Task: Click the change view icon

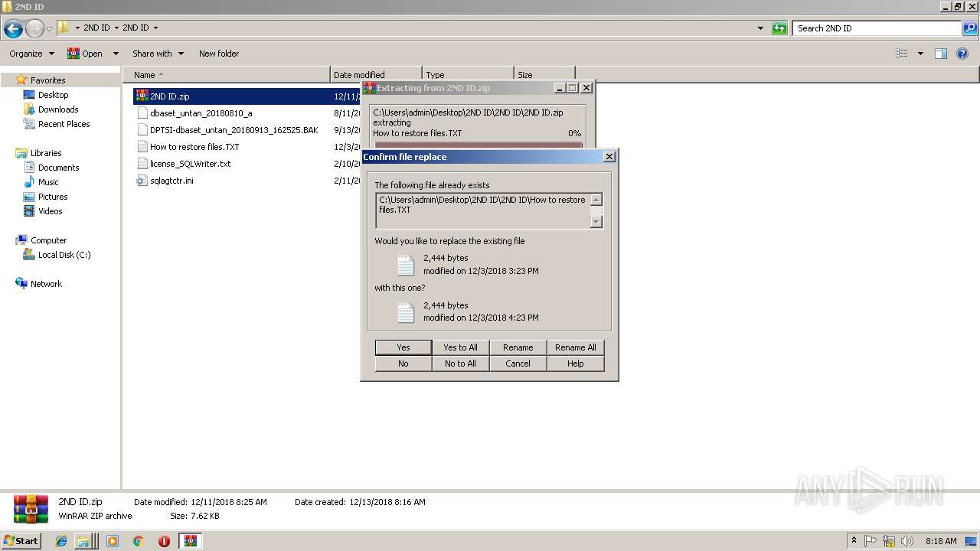Action: pyautogui.click(x=902, y=54)
